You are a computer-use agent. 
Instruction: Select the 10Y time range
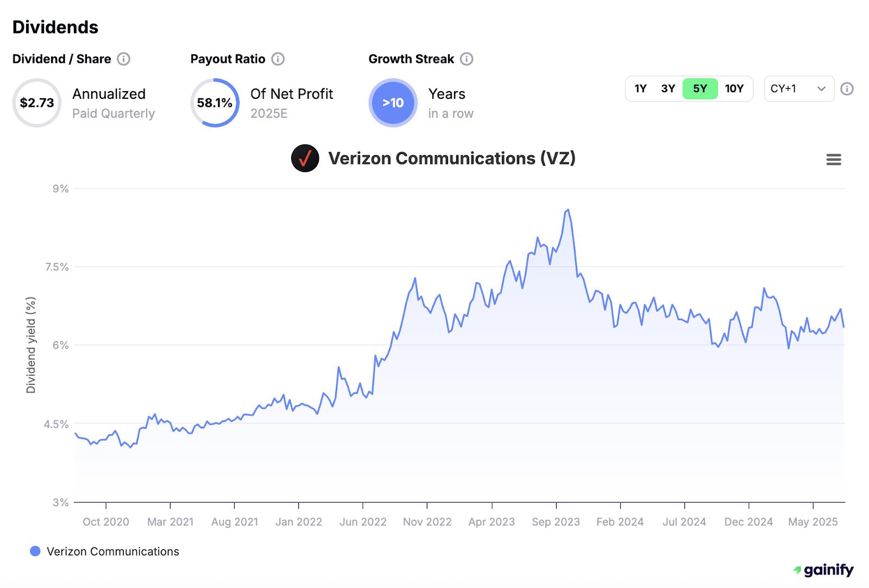(x=734, y=88)
